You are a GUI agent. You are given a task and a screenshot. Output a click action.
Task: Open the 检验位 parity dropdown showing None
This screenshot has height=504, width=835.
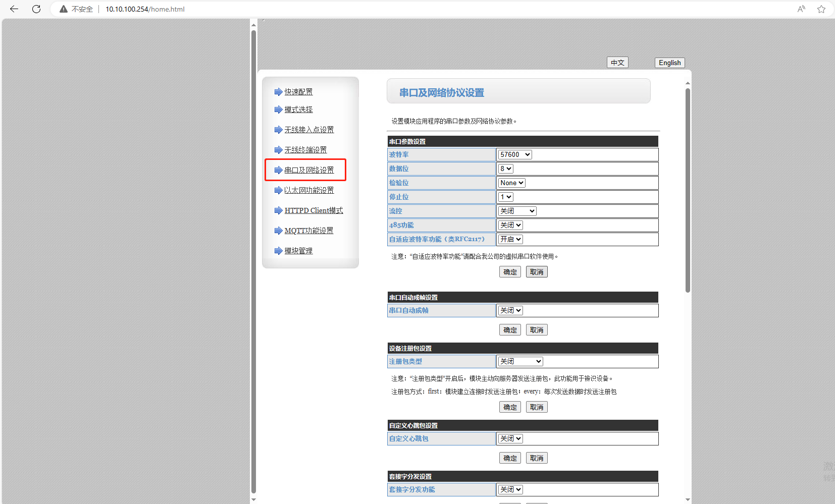coord(512,183)
